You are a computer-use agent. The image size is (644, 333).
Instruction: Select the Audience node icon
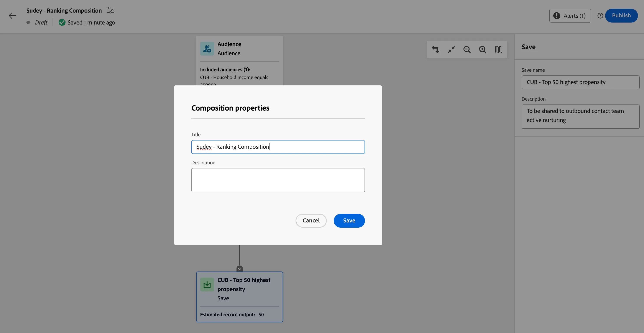tap(207, 49)
